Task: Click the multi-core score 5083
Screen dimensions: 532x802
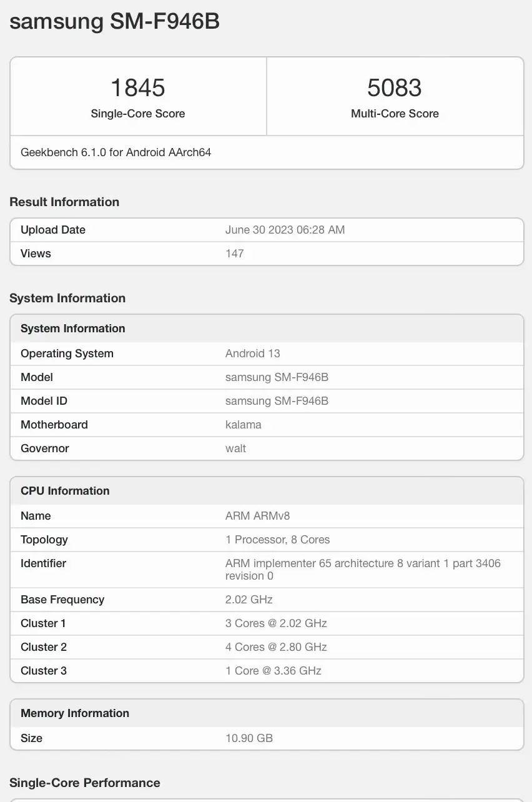Action: point(395,88)
